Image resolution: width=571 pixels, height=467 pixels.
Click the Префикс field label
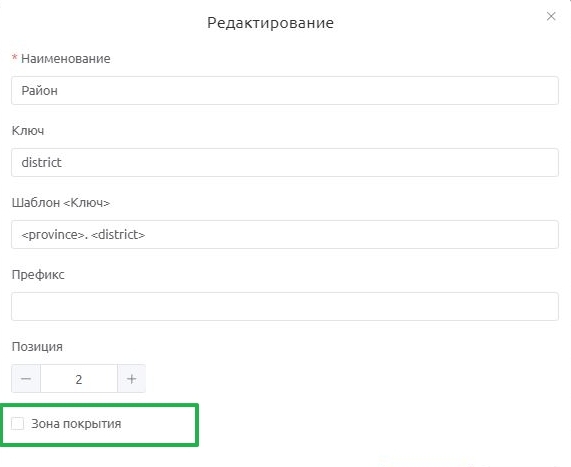38,274
